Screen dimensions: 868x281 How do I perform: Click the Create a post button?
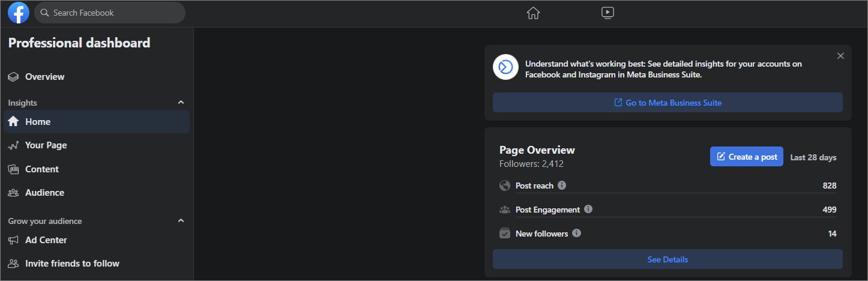746,157
